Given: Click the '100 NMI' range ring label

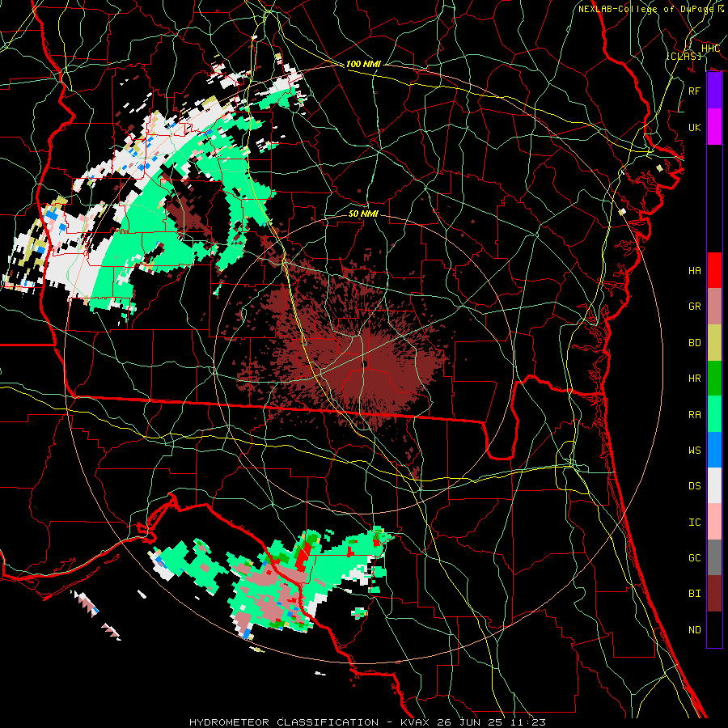Looking at the screenshot, I should (x=363, y=64).
